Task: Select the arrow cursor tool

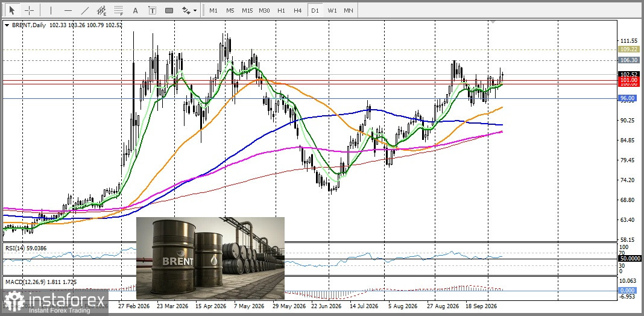Action: 11,10
